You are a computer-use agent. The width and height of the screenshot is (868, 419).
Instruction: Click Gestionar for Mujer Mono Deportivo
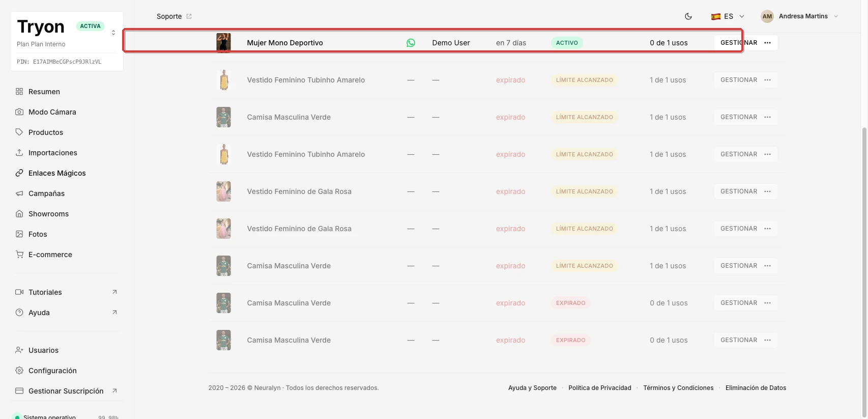pyautogui.click(x=739, y=43)
